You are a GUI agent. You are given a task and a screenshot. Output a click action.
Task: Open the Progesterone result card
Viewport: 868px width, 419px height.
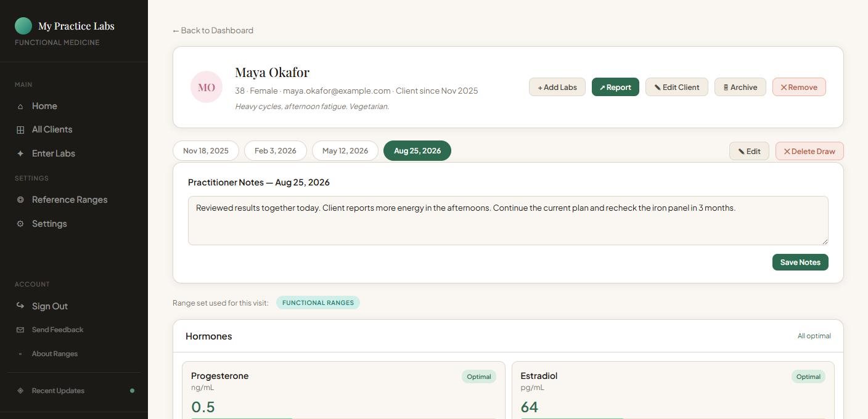(x=343, y=390)
